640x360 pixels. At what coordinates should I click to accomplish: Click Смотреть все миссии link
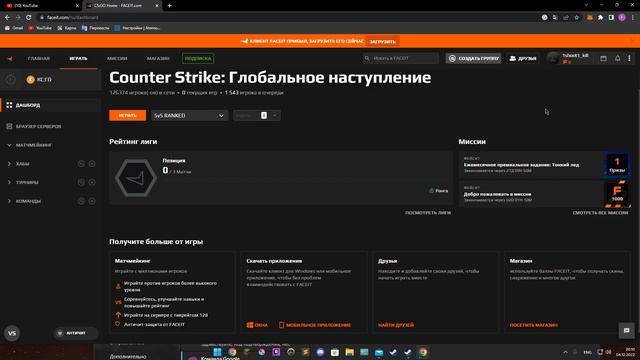click(600, 213)
